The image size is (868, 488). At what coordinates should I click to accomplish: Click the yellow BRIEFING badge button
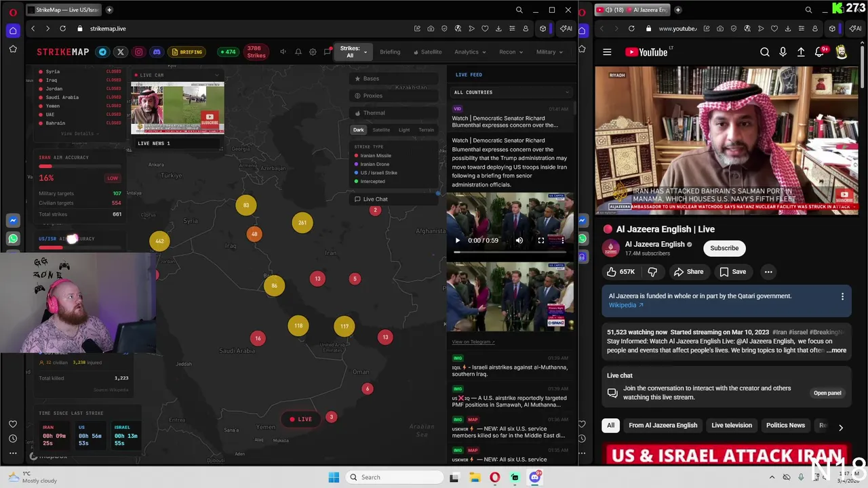coord(187,52)
